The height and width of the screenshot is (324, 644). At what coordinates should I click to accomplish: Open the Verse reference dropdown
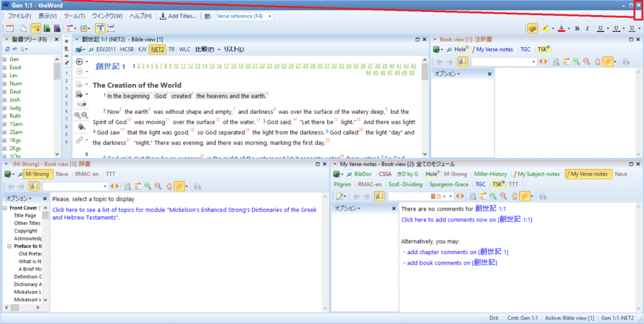[270, 16]
